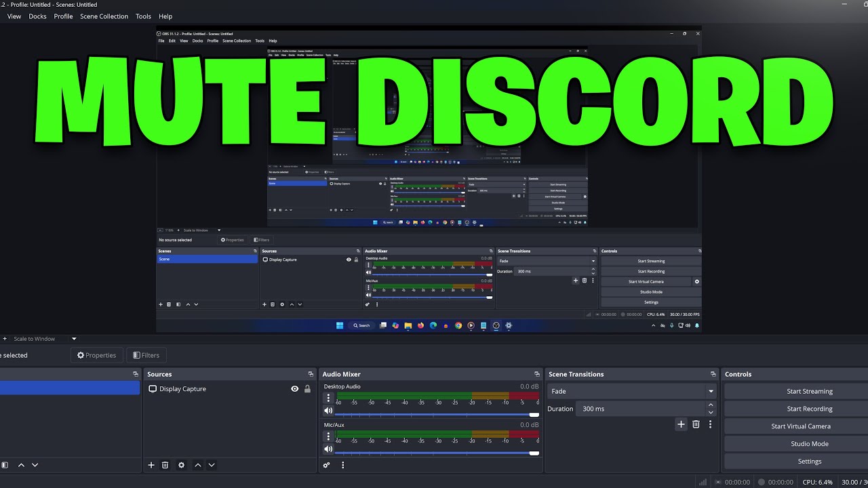Click large Mic/Aux volume slider

437,453
